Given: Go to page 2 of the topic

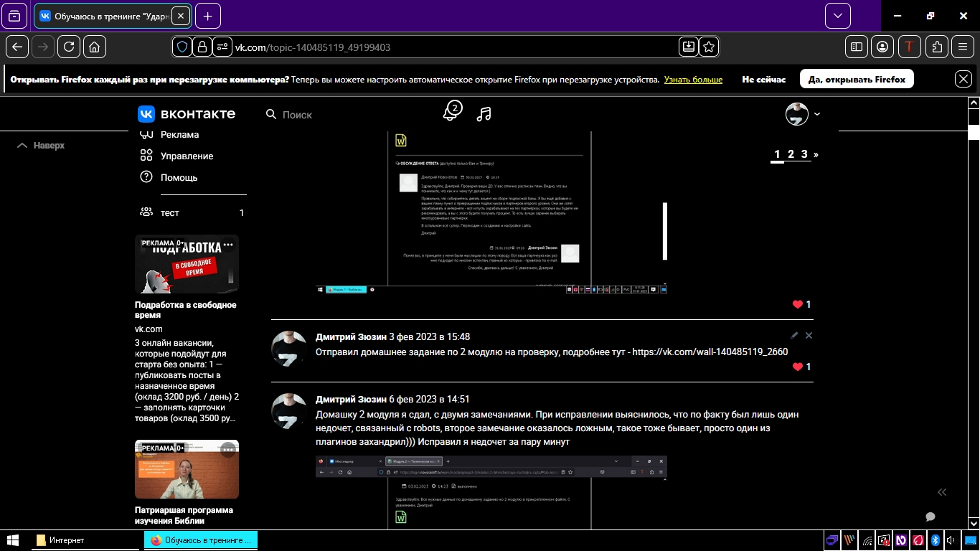Looking at the screenshot, I should (x=791, y=154).
